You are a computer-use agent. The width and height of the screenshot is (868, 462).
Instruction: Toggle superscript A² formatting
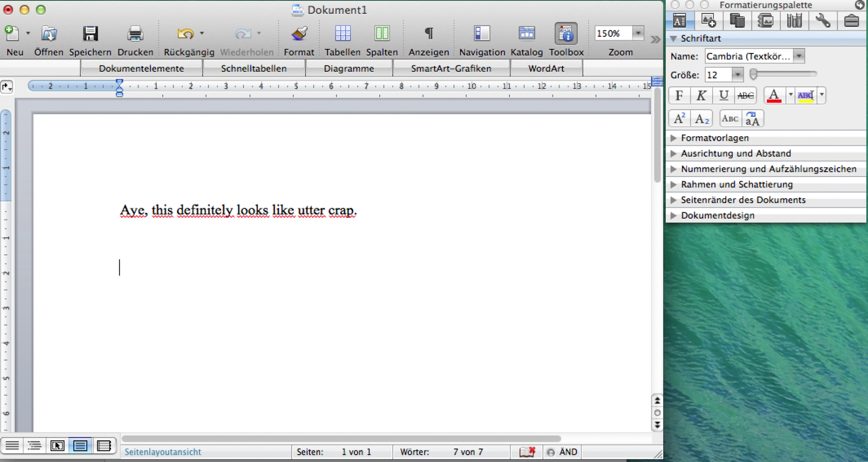click(x=679, y=118)
